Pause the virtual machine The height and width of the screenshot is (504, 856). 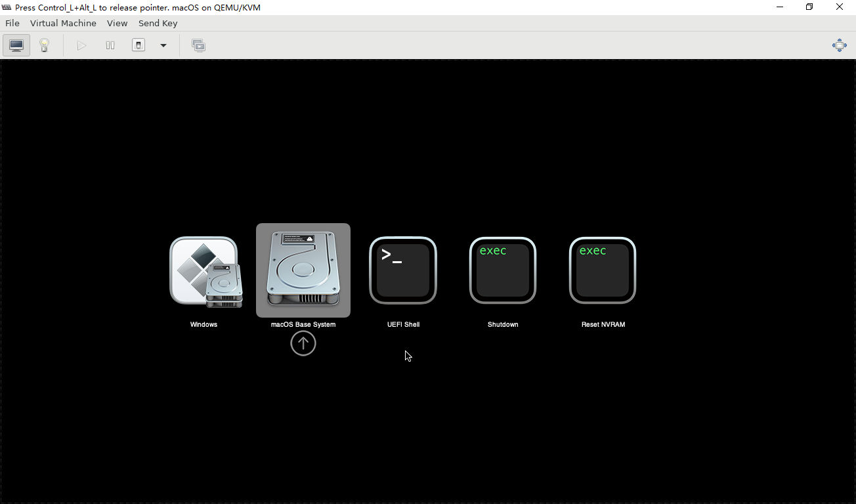[110, 45]
